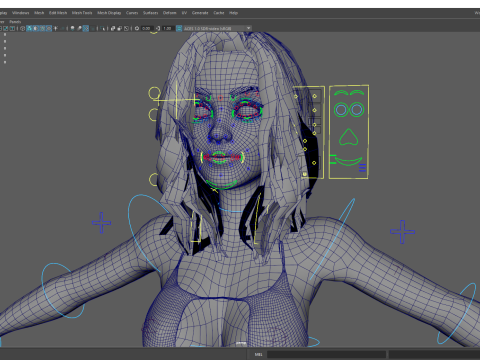This screenshot has height=360, width=480.
Task: Select right eyebrow curve in face control board
Action: (357, 93)
